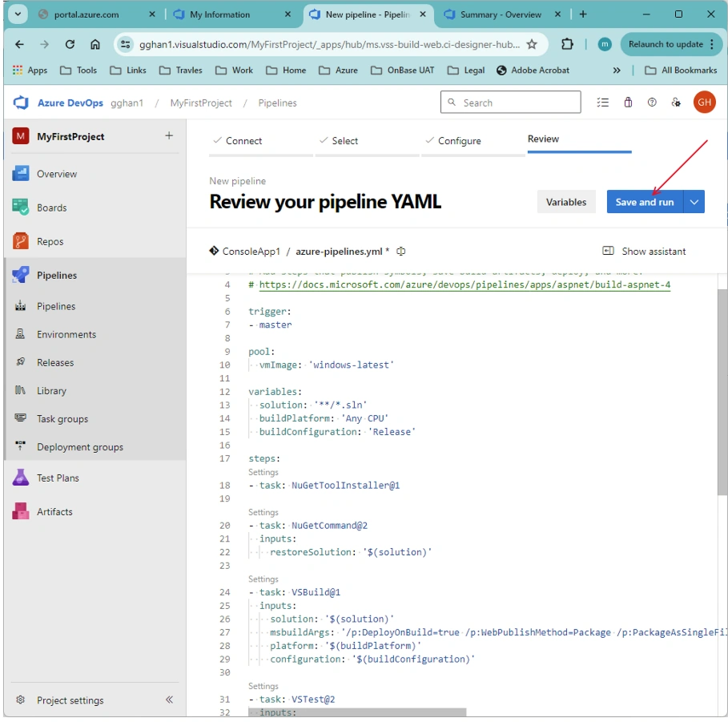Open the Save and run dropdown arrow

(694, 202)
